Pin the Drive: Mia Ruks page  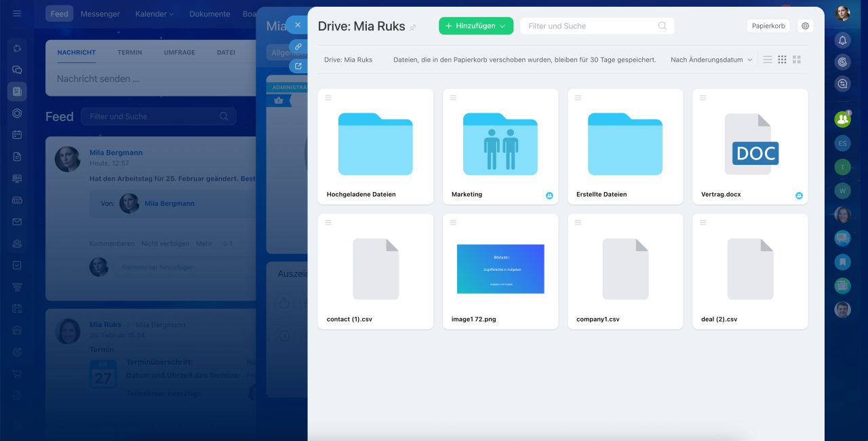click(x=414, y=28)
